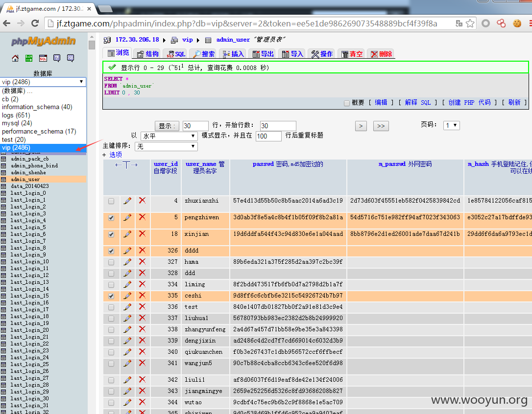Open the SQL query window icon
Viewport: 532px width, 414px height.
(43, 58)
